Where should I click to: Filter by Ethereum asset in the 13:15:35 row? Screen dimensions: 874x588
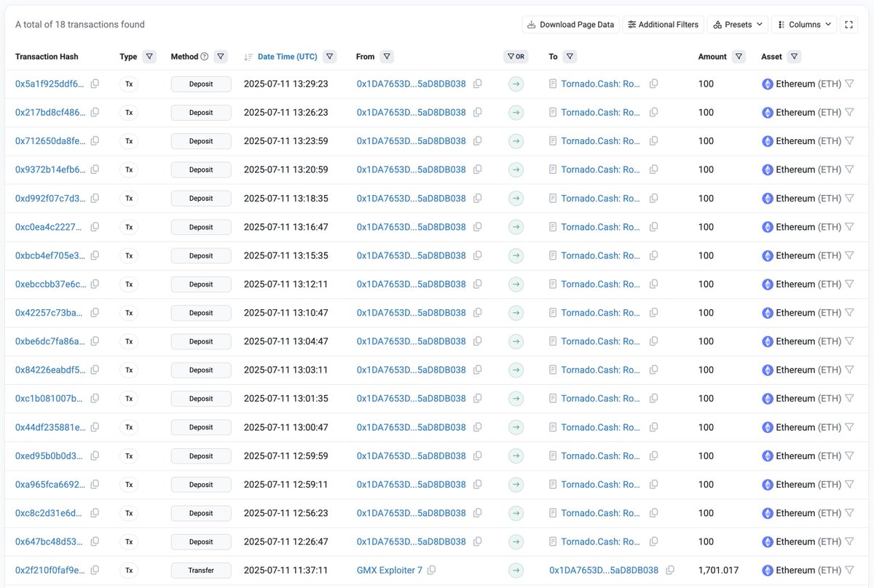pyautogui.click(x=849, y=255)
